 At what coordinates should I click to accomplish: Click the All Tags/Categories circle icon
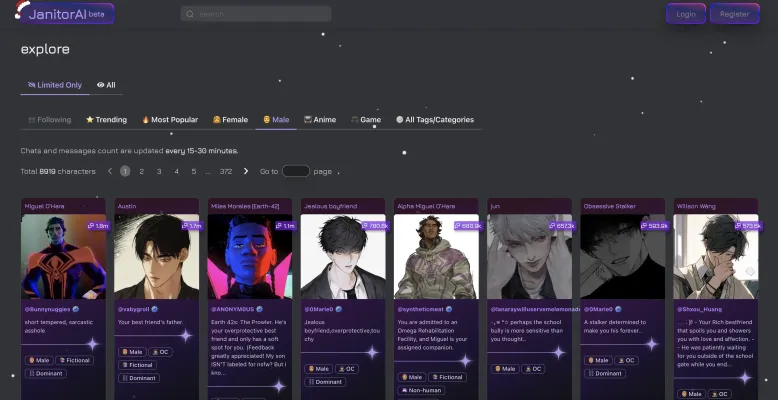(399, 119)
